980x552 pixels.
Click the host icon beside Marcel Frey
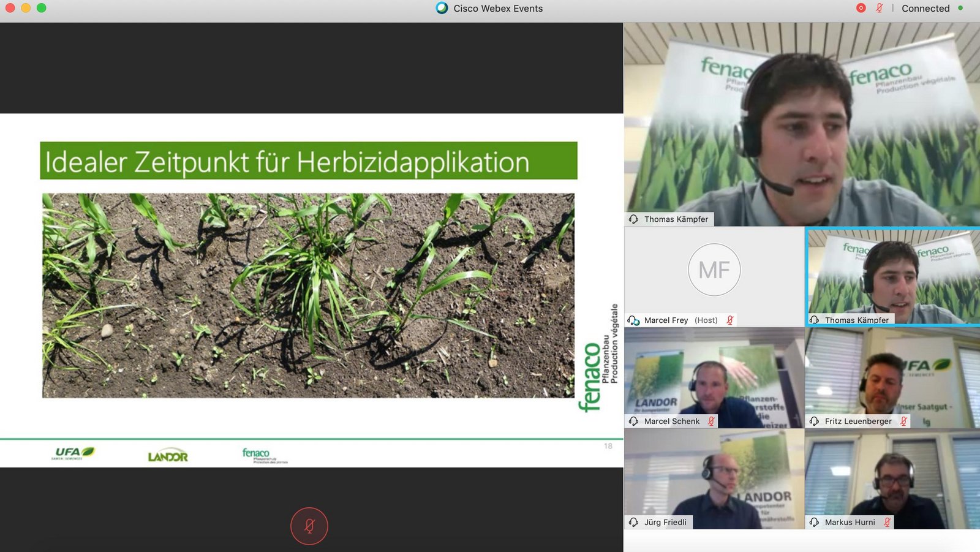[x=634, y=320]
